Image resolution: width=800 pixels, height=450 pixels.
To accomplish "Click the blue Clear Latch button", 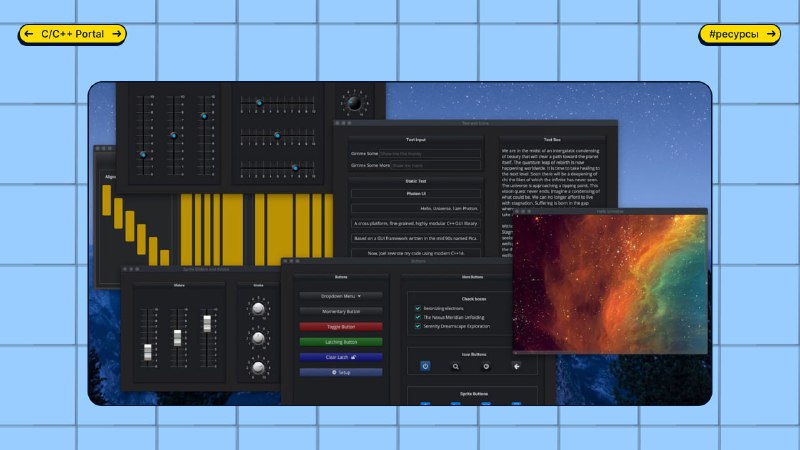I will pyautogui.click(x=341, y=357).
